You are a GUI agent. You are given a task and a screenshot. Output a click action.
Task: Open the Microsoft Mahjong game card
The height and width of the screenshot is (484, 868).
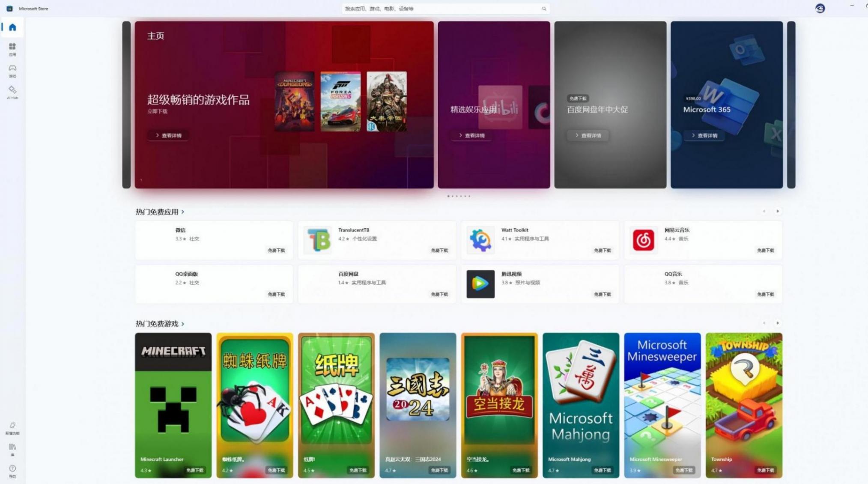point(581,405)
